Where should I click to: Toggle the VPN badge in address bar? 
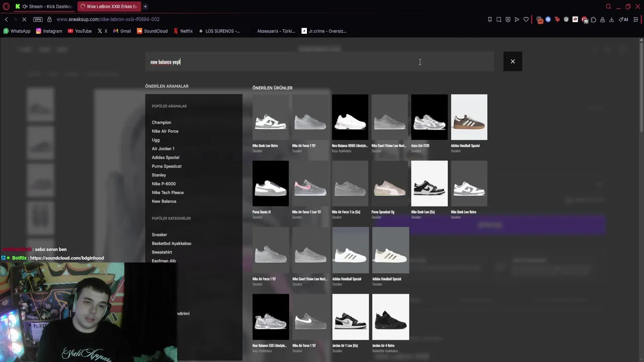(x=38, y=19)
